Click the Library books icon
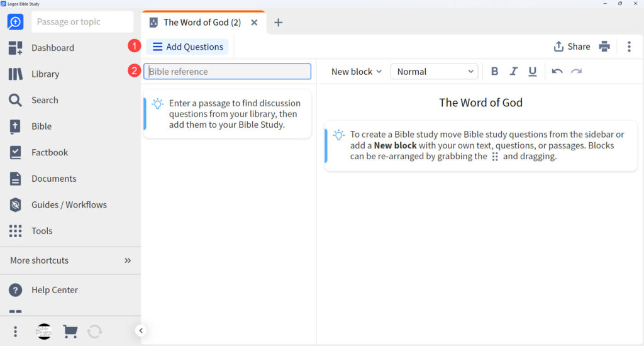Viewport: 644px width, 346px height. pyautogui.click(x=16, y=74)
